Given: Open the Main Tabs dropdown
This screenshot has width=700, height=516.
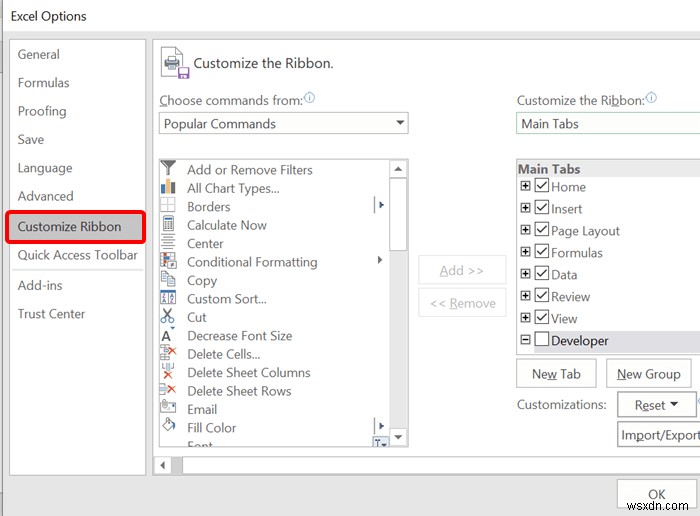Looking at the screenshot, I should [x=608, y=123].
